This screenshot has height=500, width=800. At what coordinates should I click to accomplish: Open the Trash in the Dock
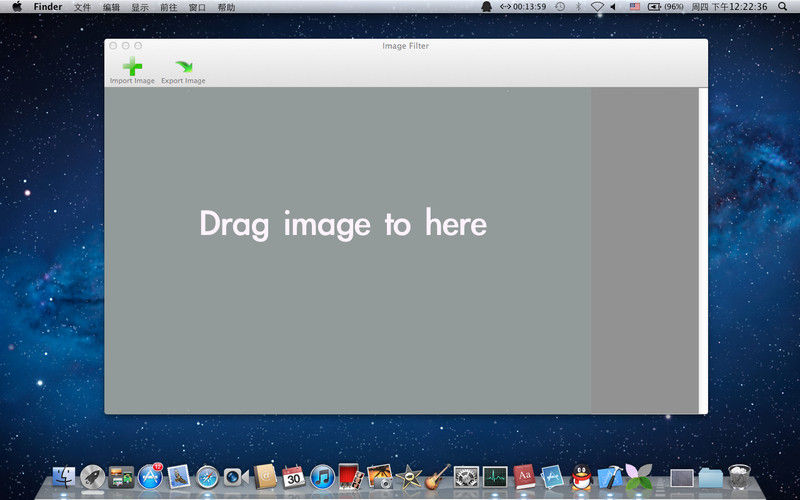739,477
